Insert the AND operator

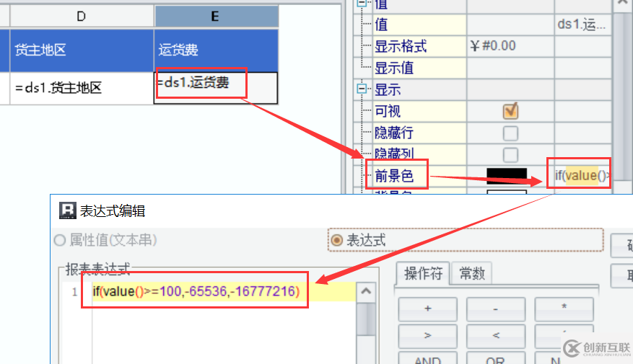[x=427, y=358]
